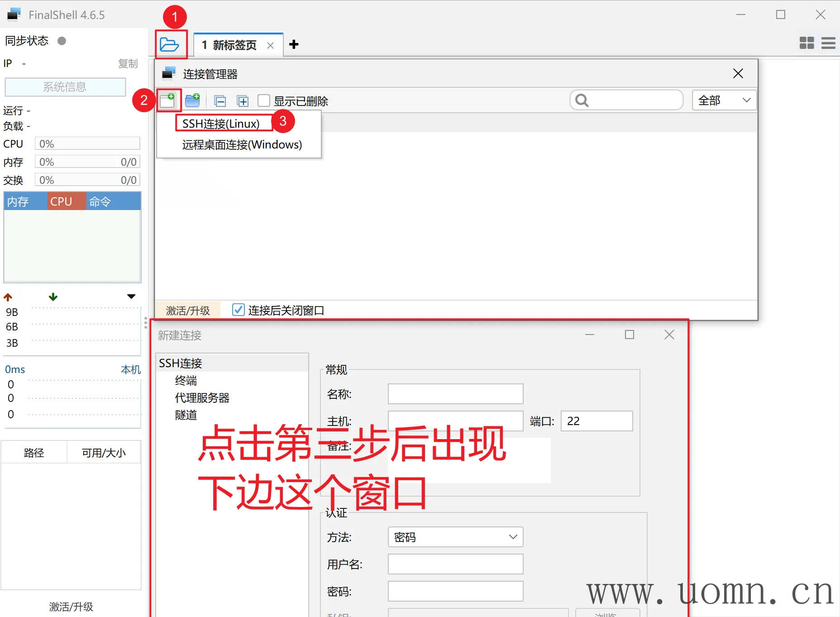Select SSH连接(Linux) menu entry
840x617 pixels.
221,124
